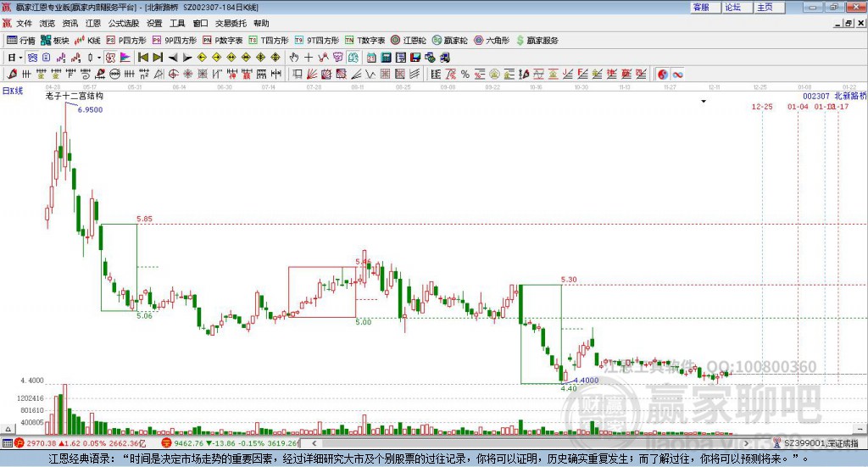Select the hand pan tool
Screen dimensions: 868x467
294,58
